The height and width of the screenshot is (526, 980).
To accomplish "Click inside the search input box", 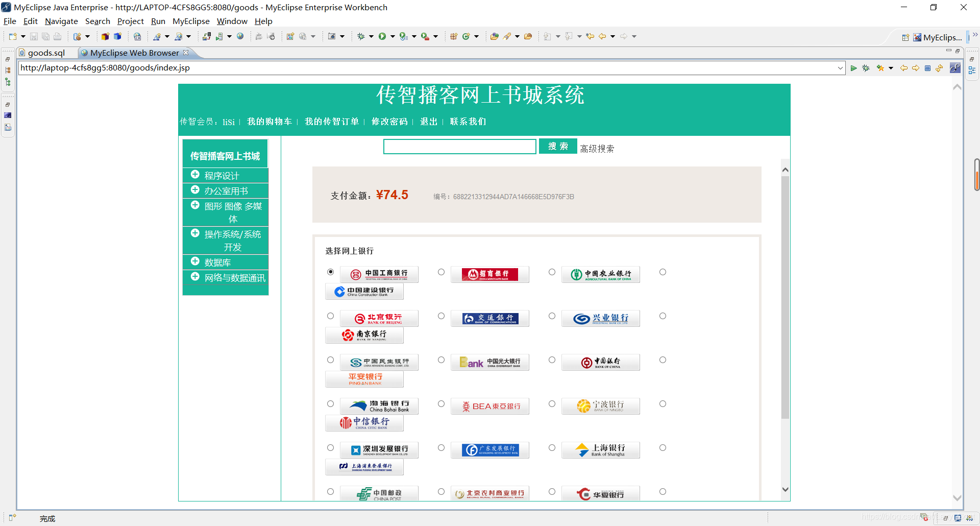I will point(459,147).
